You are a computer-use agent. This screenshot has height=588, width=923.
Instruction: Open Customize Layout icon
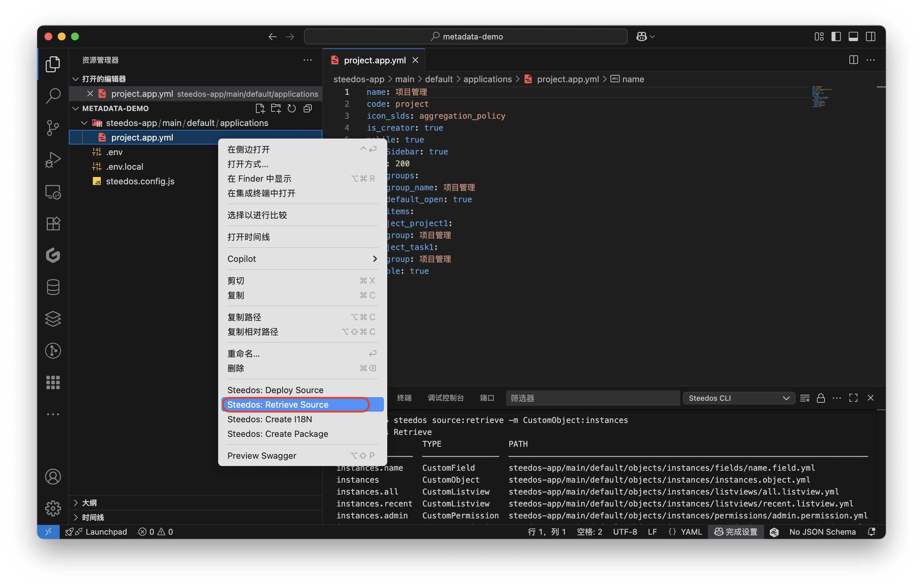click(x=819, y=37)
